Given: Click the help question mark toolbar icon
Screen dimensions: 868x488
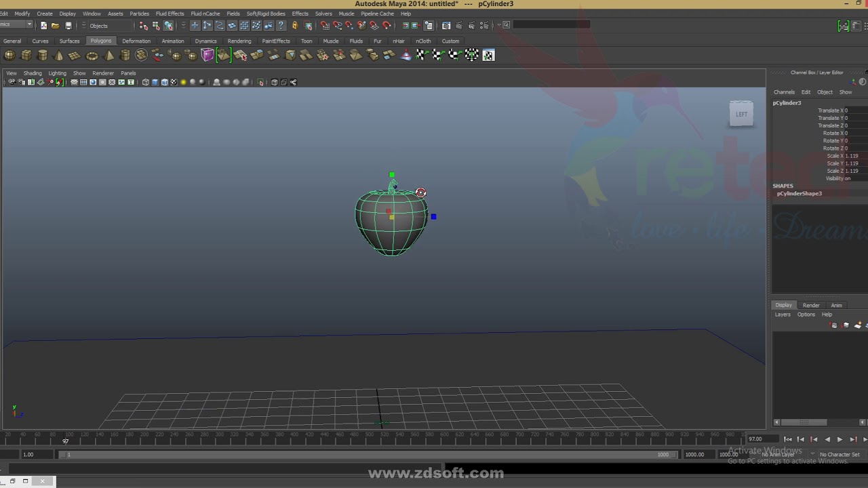Looking at the screenshot, I should [x=281, y=26].
